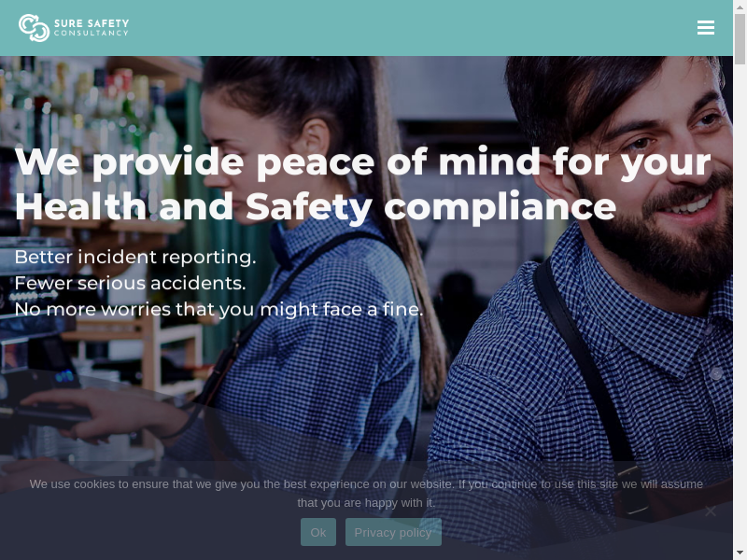
Task: Click the scrollbar down arrow
Action: coord(740,553)
